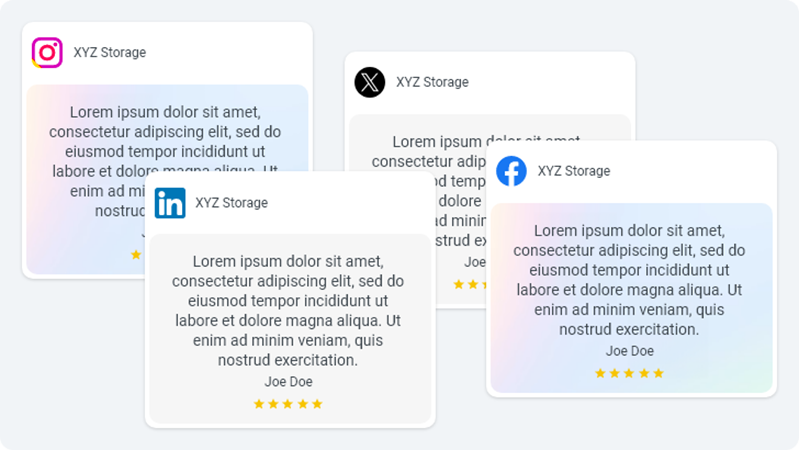The image size is (800, 450).
Task: Select the Lorem ipsum review text on Facebook card
Action: pos(630,280)
